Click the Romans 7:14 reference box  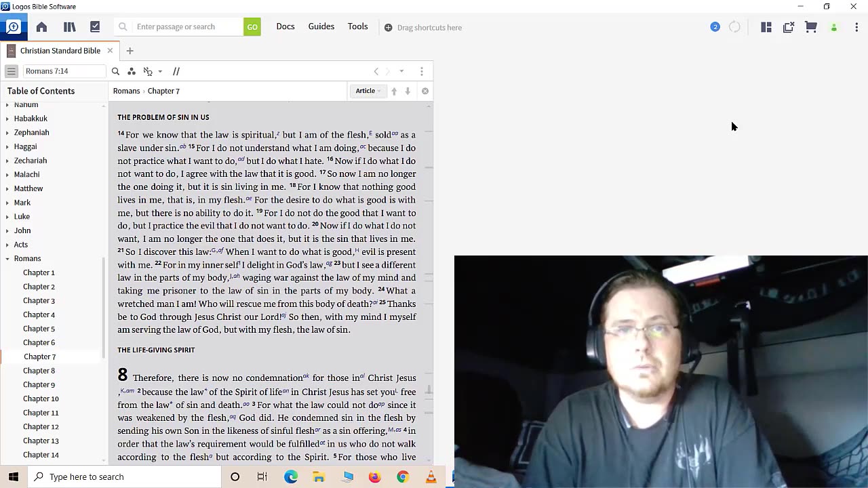[64, 71]
